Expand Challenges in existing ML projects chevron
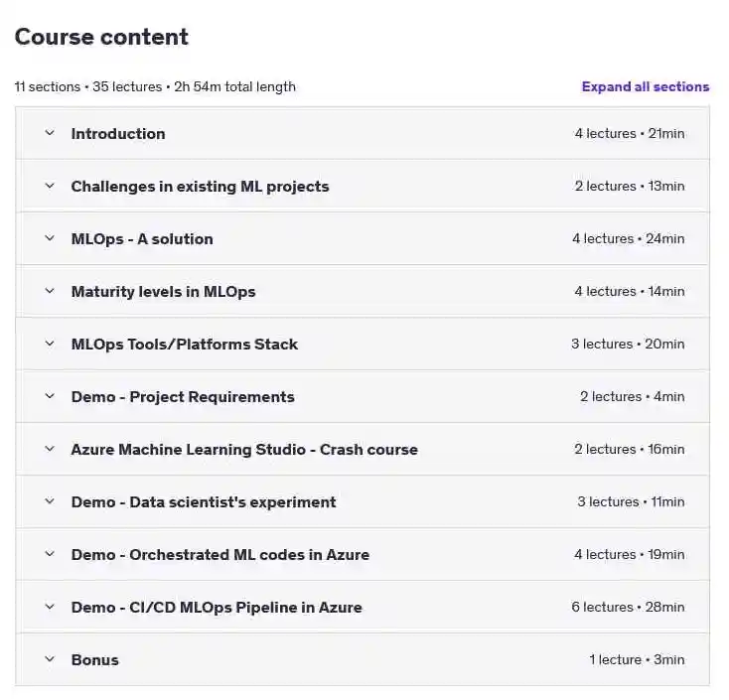Viewport: 729px width, 700px height. pos(50,186)
